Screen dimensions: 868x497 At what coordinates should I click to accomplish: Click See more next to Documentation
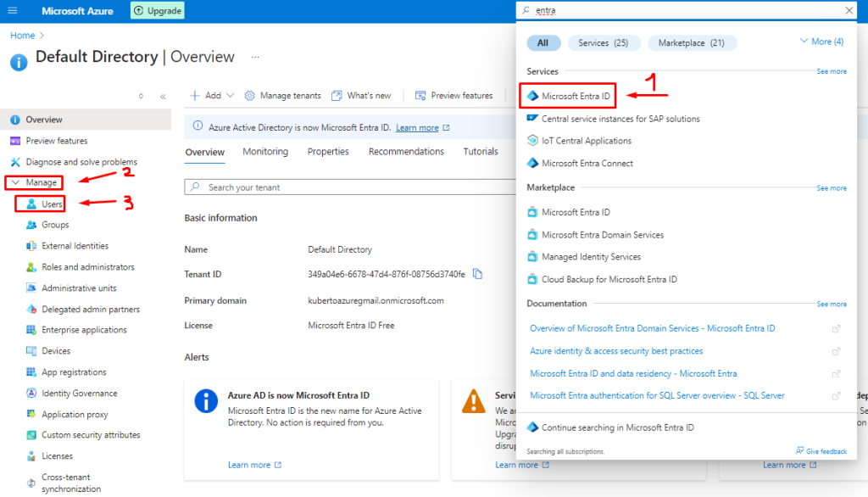click(x=832, y=304)
